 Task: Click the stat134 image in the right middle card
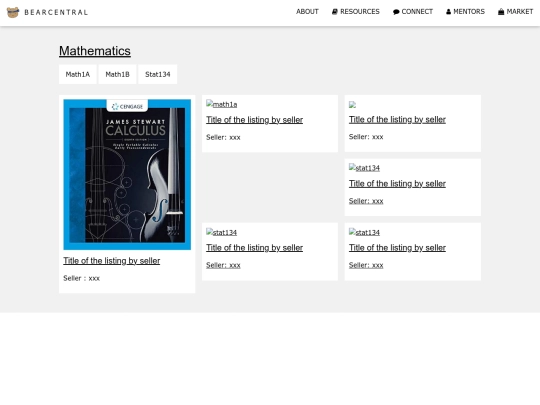coord(364,168)
